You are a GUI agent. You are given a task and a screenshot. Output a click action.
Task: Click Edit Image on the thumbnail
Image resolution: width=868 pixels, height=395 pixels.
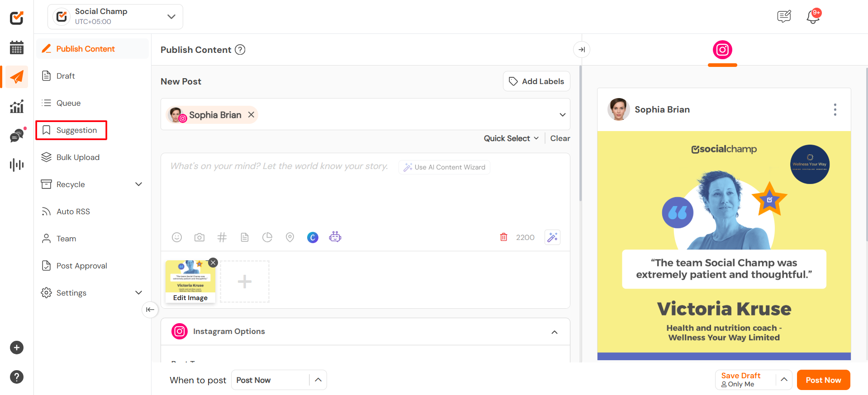pyautogui.click(x=190, y=298)
